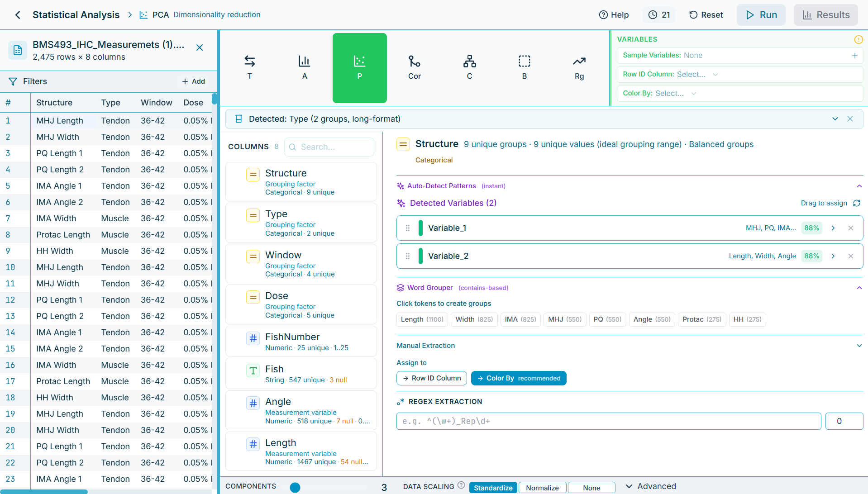Go back via Statistical Analysis breadcrumb

pyautogui.click(x=76, y=14)
